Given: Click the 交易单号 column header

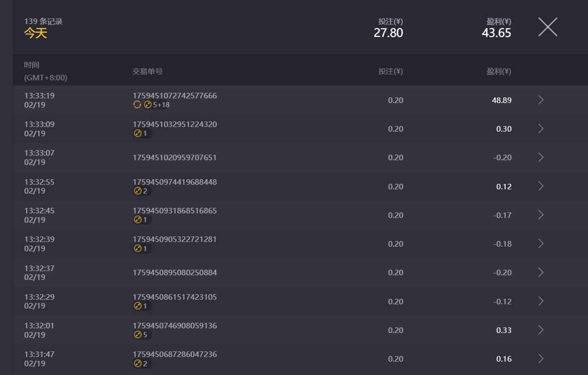Looking at the screenshot, I should click(x=147, y=72).
